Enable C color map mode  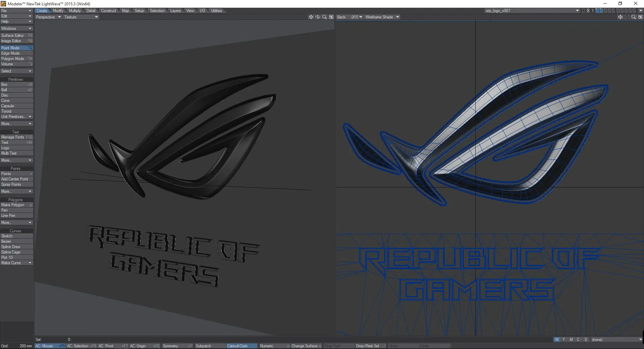click(578, 340)
